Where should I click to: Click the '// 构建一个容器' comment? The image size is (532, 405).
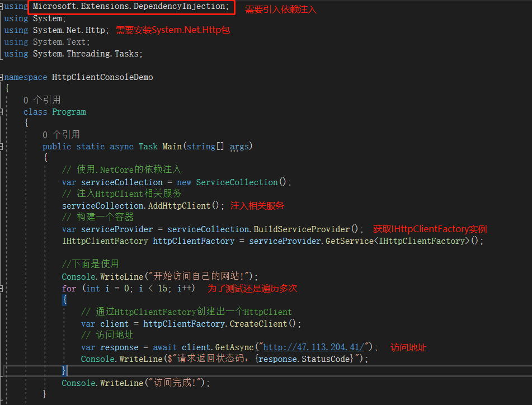pos(98,217)
